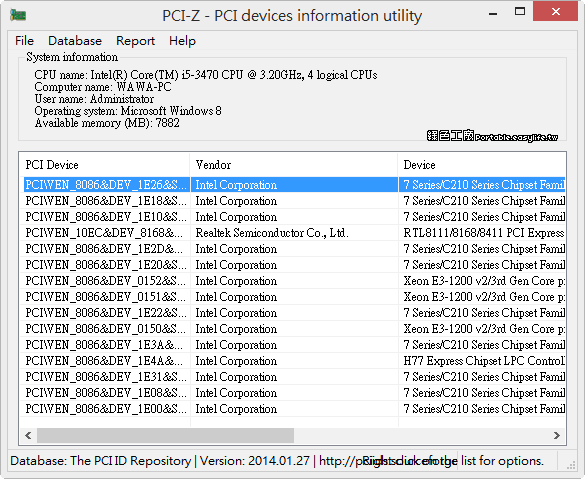Click the Computer name WAWA-PC line
The height and width of the screenshot is (479, 585).
(x=103, y=87)
